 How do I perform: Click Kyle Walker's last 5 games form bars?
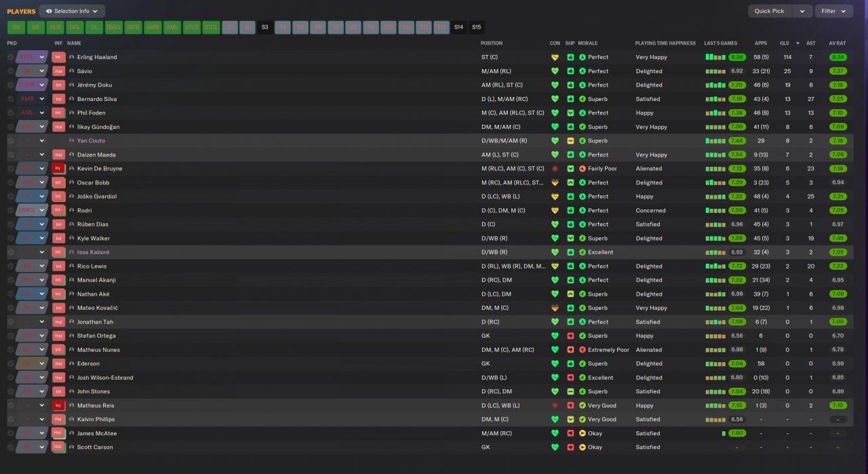715,238
